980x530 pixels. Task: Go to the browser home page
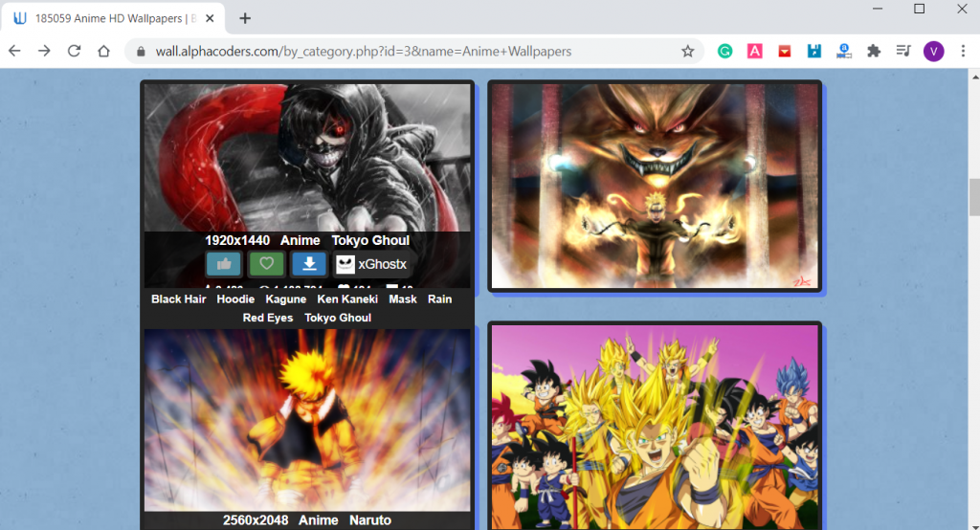coord(103,52)
